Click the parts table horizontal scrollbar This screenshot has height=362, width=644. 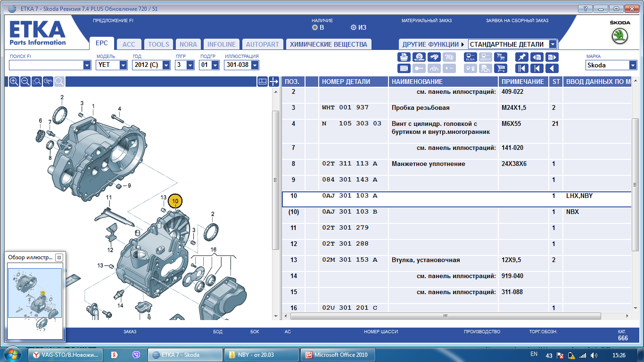tap(446, 315)
